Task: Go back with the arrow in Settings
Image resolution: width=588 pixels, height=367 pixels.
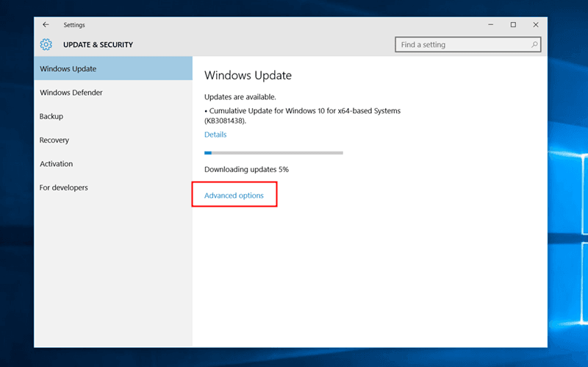Action: click(46, 25)
